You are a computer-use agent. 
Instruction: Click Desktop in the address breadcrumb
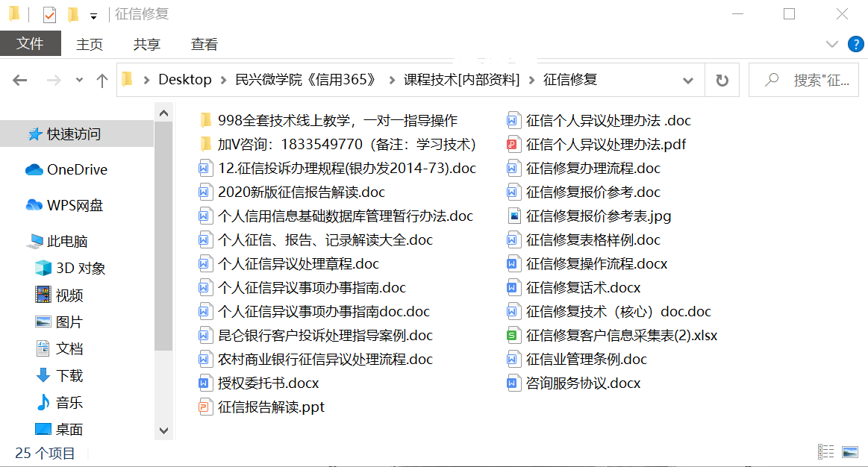point(185,80)
